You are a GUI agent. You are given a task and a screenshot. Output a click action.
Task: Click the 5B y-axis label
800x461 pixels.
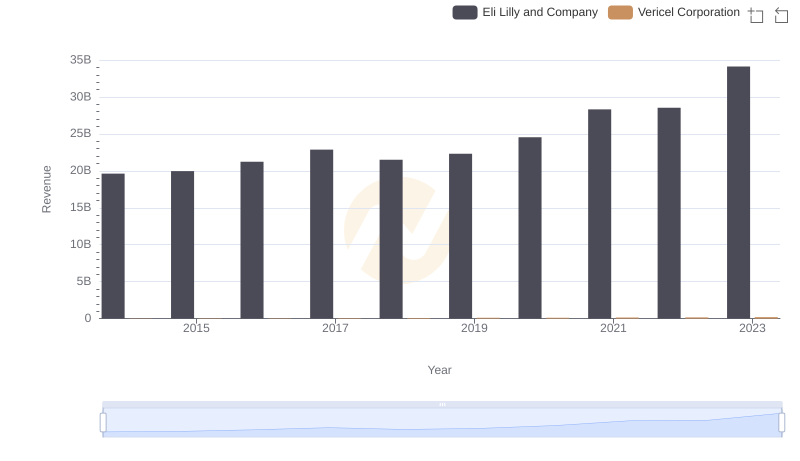click(x=84, y=281)
